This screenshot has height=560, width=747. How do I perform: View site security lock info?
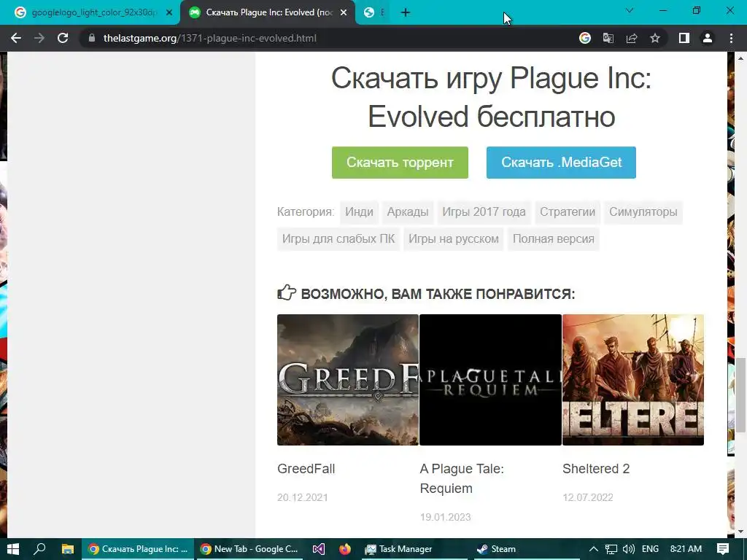coord(92,38)
